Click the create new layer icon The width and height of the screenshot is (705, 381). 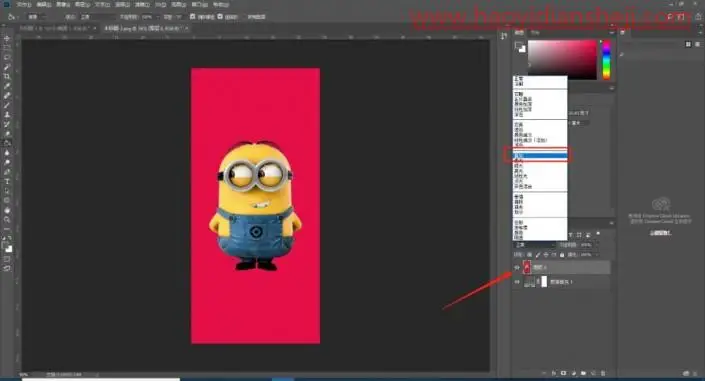point(593,373)
